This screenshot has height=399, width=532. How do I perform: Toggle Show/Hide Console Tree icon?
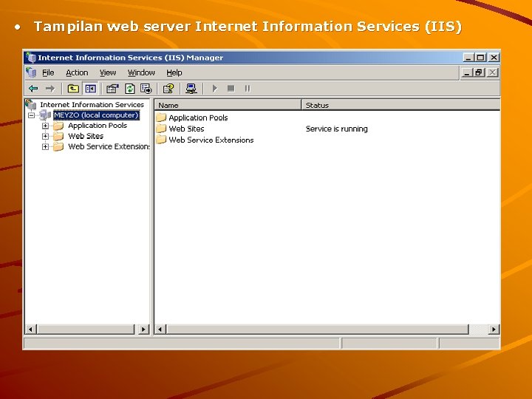click(90, 89)
